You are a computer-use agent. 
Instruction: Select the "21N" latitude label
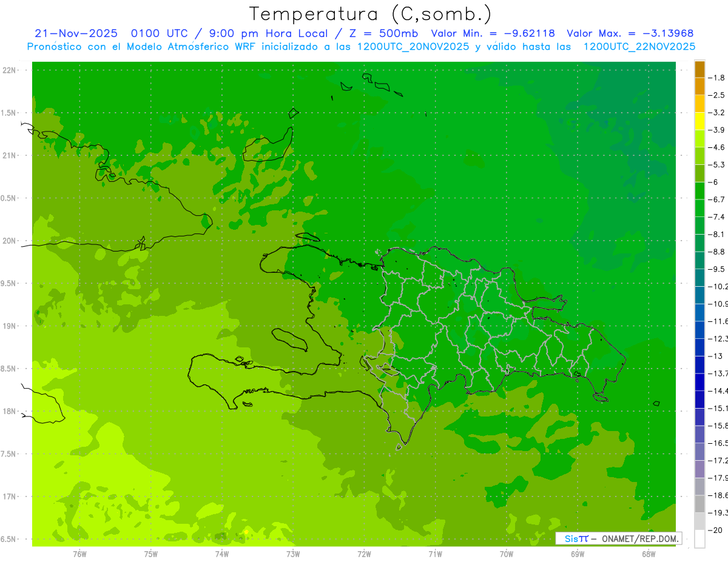[x=9, y=155]
